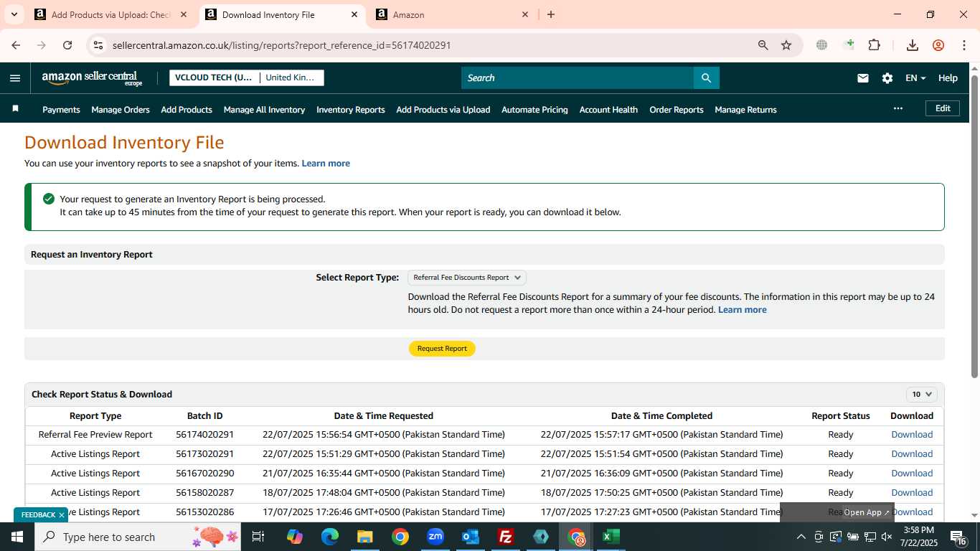Change the rows-per-page 10 dropdown

[x=921, y=394]
